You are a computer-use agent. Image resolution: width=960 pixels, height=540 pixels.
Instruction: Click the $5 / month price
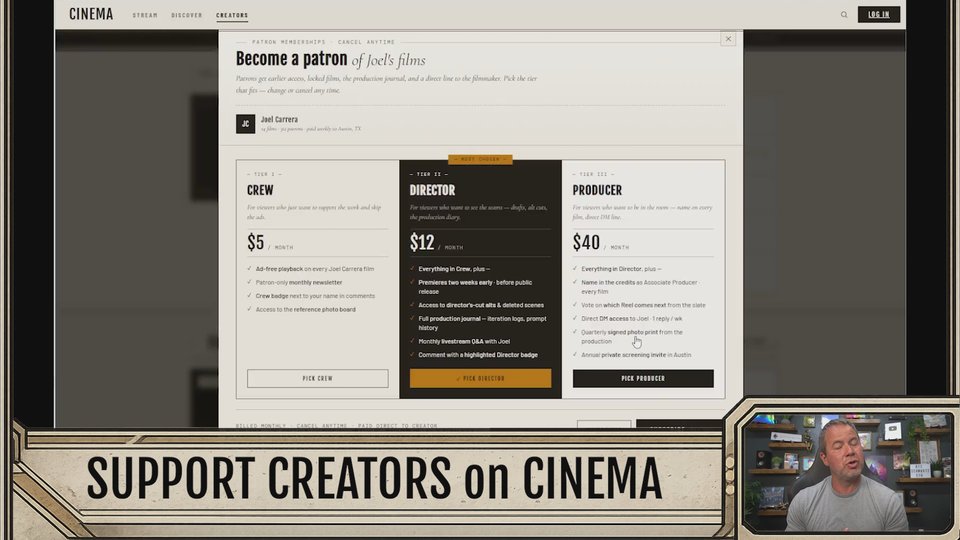(270, 243)
